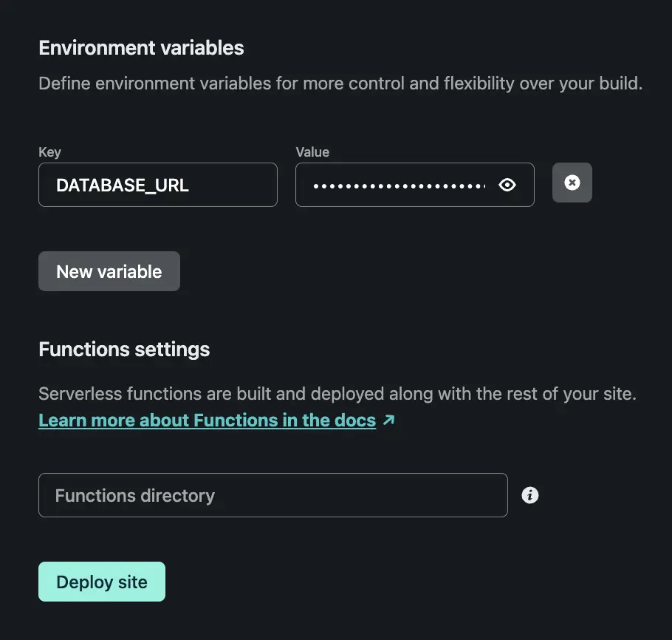Click the external link arrow after the docs link
Viewport: 672px width, 640px height.
pos(389,418)
